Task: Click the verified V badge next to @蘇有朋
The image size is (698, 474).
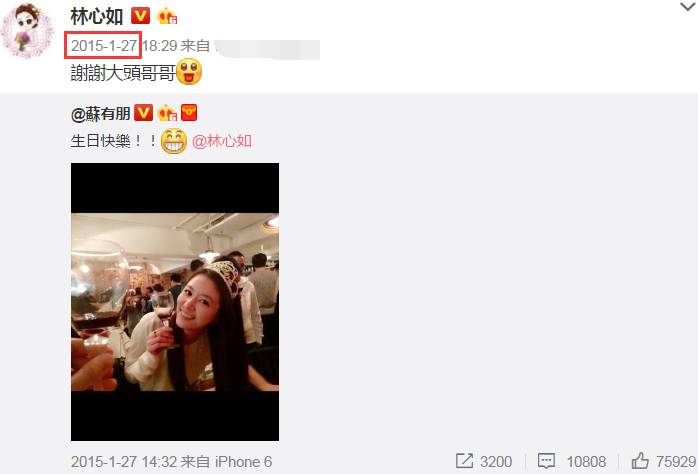Action: (x=143, y=113)
